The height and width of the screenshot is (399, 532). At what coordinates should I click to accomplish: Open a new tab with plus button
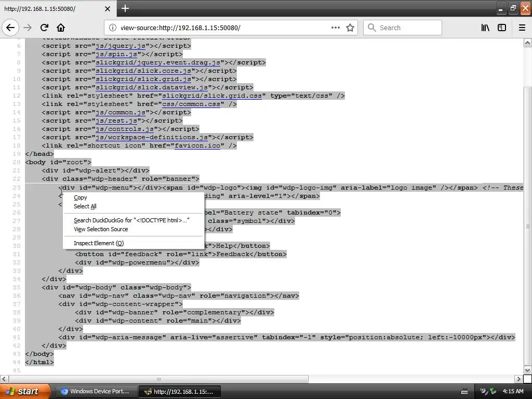[x=125, y=8]
